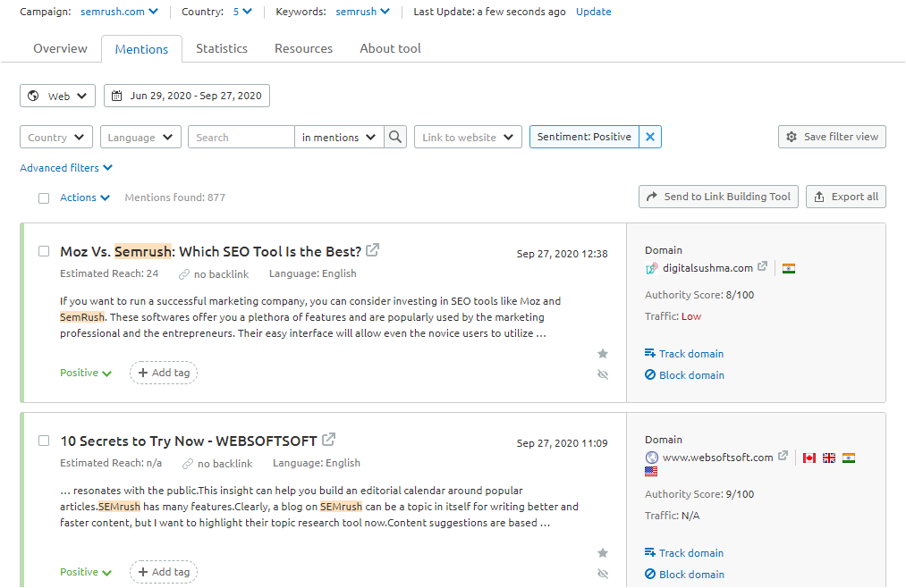Click Export all button

pyautogui.click(x=846, y=197)
